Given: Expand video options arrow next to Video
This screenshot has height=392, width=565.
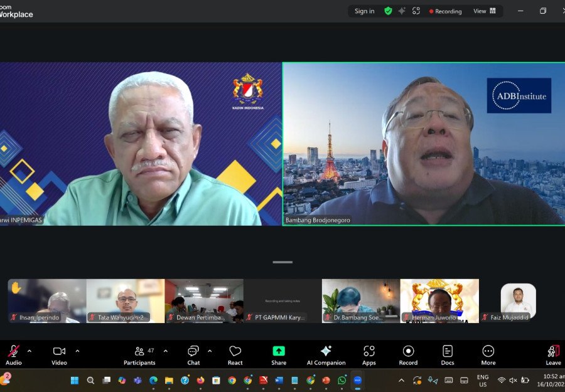Looking at the screenshot, I should click(x=77, y=351).
